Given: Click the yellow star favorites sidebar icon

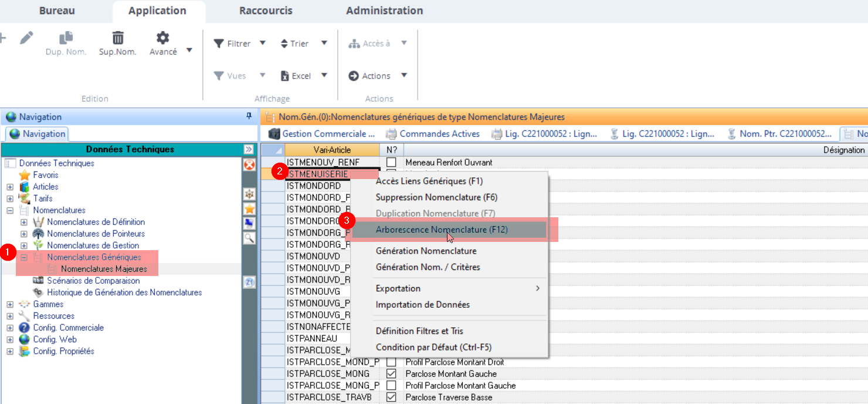Looking at the screenshot, I should coord(249,208).
